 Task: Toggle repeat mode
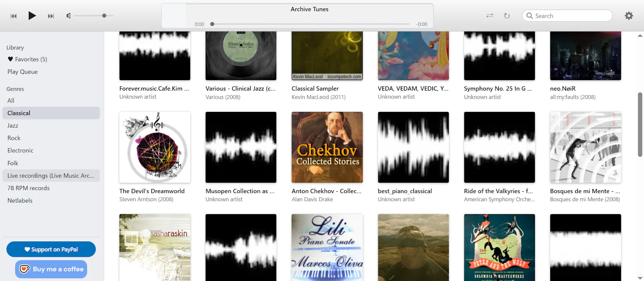pyautogui.click(x=507, y=16)
